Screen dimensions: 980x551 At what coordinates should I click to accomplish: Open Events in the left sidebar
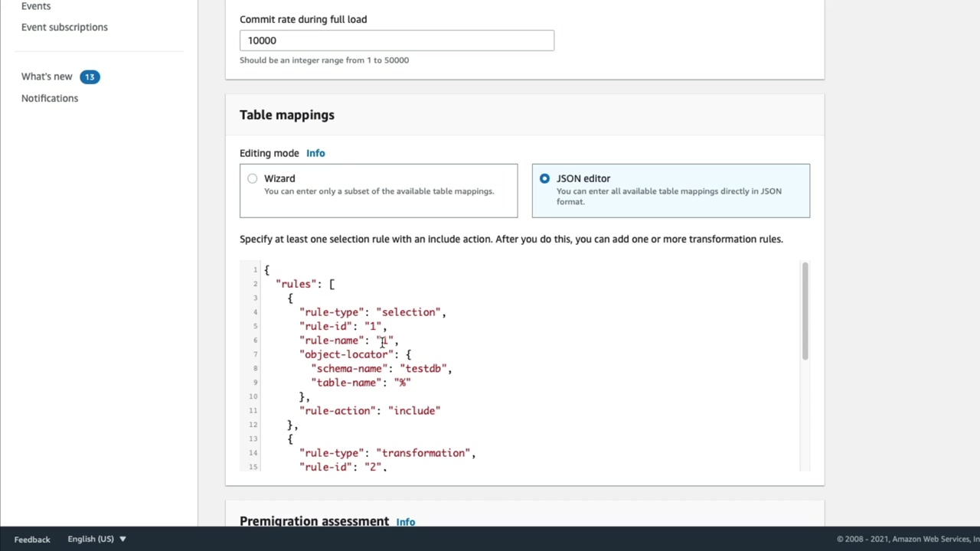click(x=36, y=6)
